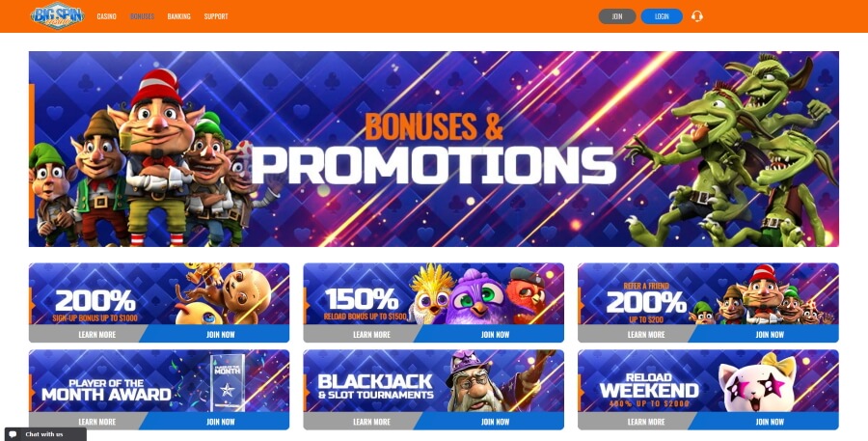868x441 pixels.
Task: Select the Bonuses menu item
Action: pos(143,16)
